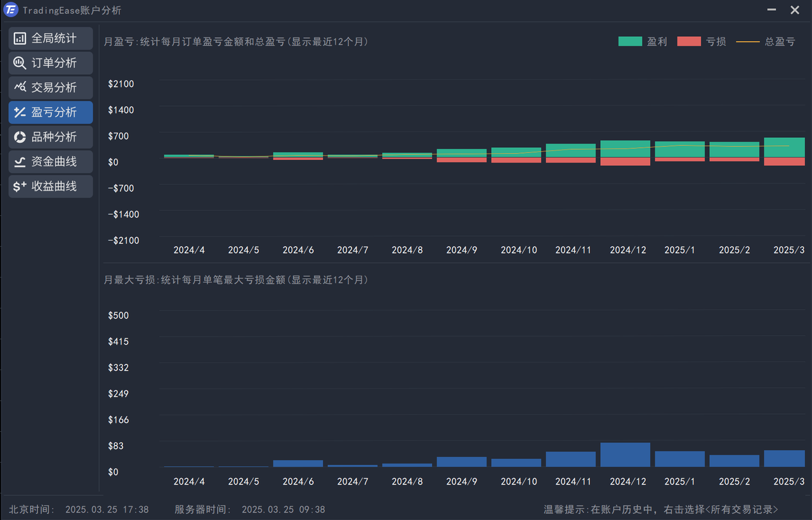Close the TradingEase window
Viewport: 812px width, 520px height.
click(794, 10)
